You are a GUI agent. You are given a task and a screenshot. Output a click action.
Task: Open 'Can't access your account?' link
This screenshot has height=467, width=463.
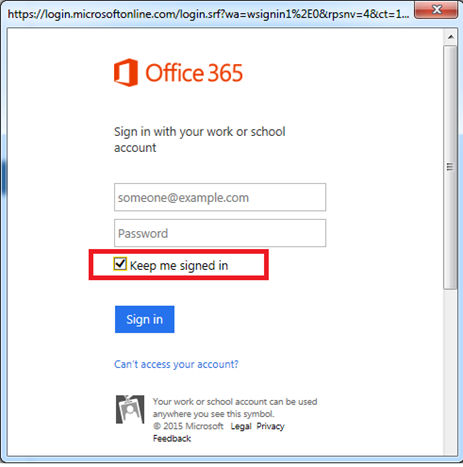coord(176,364)
